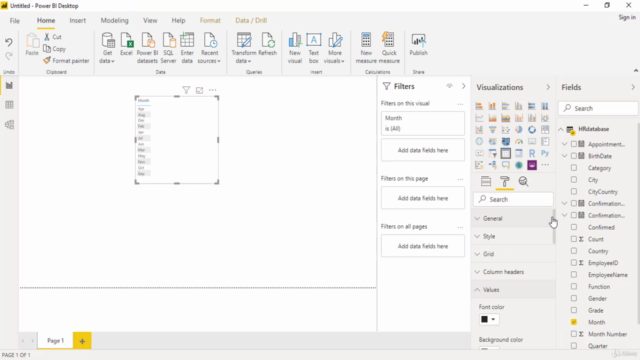Click the Copy button
This screenshot has height=360, width=640.
point(54,49)
